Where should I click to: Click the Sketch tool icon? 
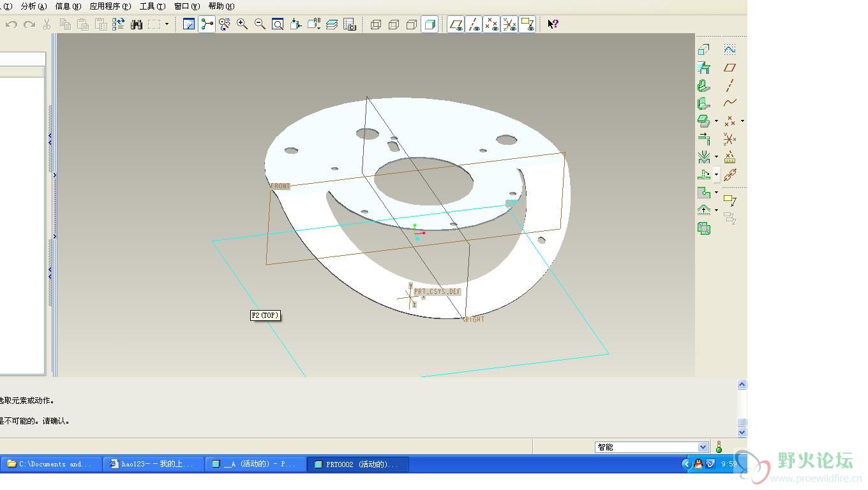point(730,49)
